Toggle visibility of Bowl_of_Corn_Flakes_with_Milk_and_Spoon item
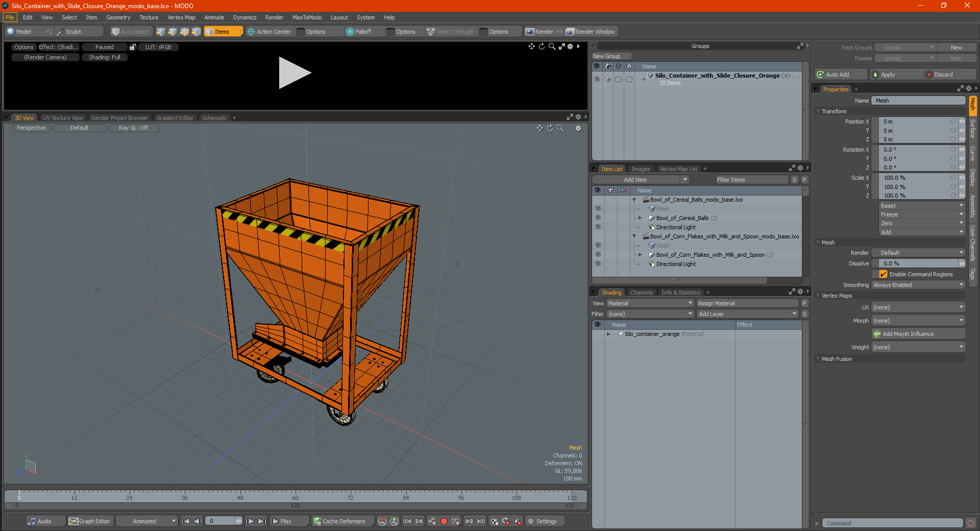This screenshot has height=531, width=980. click(598, 255)
